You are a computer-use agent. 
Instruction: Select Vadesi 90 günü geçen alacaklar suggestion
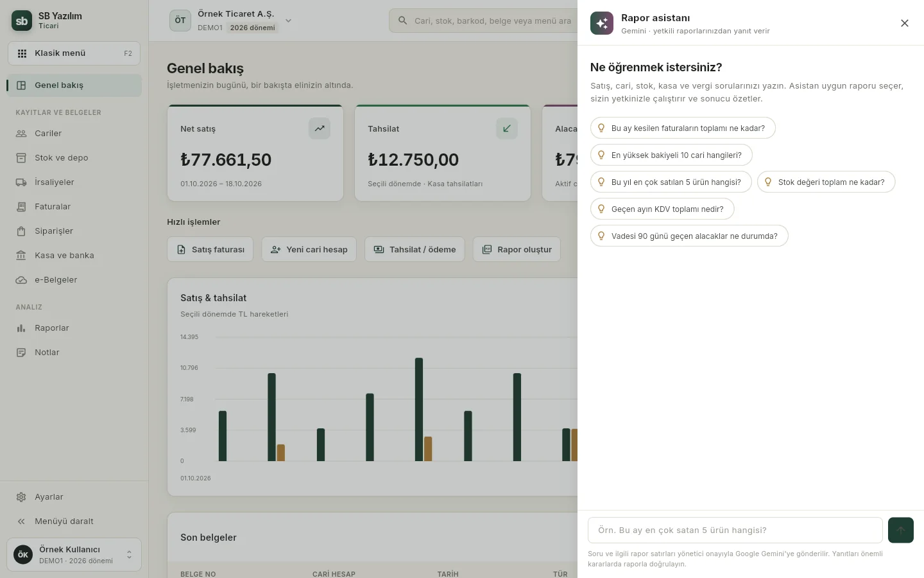689,236
